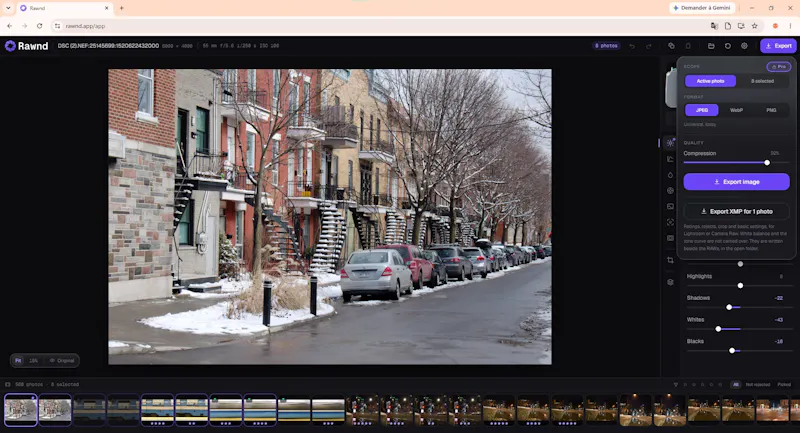Click the Pro badge button
The image size is (800, 433).
point(779,67)
